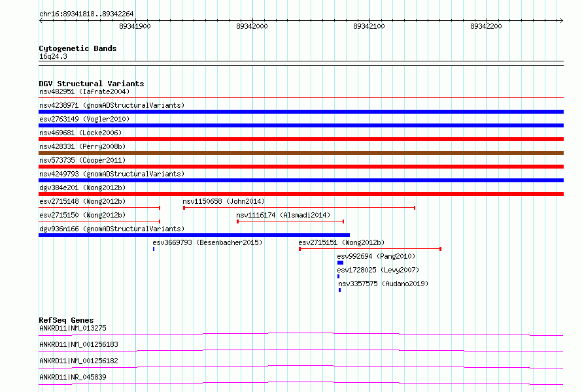
Task: Open variant esv2715148 (Wong2012b)
Action: (x=82, y=201)
